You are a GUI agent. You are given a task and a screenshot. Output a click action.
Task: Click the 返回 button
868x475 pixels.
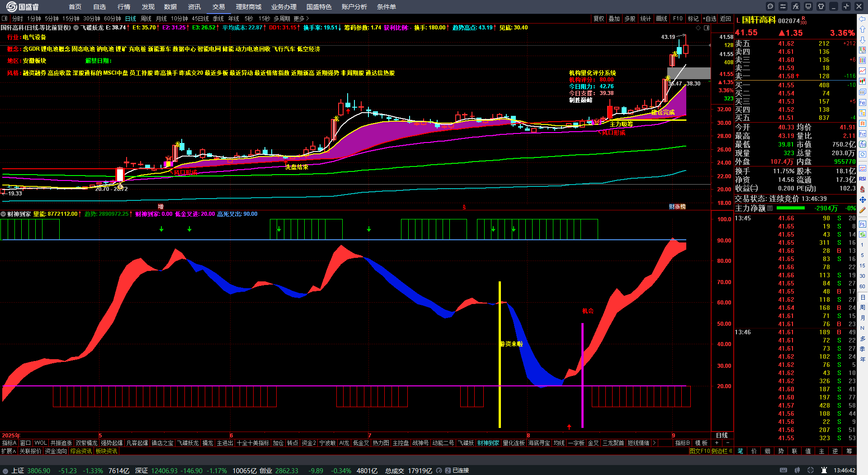click(x=725, y=19)
